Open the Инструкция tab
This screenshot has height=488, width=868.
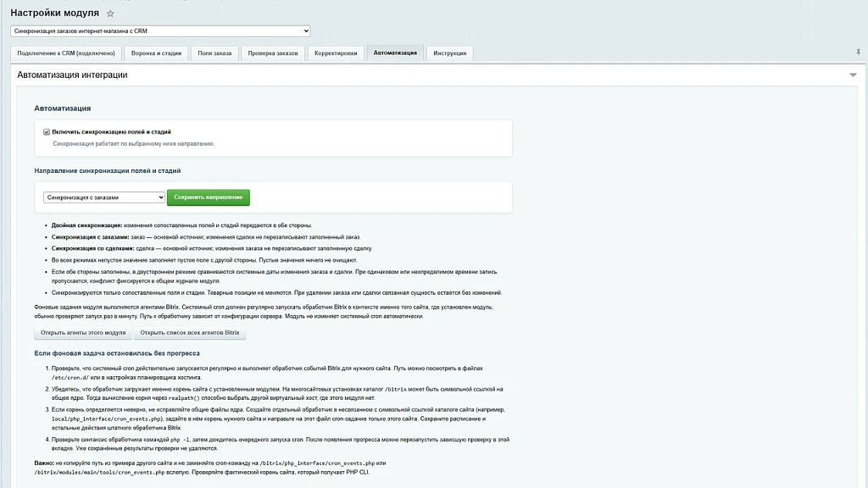click(449, 53)
